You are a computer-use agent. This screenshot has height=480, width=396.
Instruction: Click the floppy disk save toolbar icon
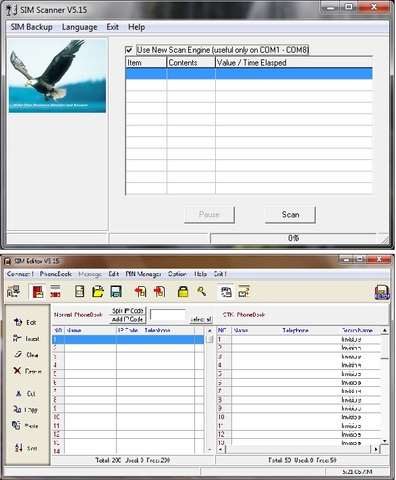[x=116, y=292]
